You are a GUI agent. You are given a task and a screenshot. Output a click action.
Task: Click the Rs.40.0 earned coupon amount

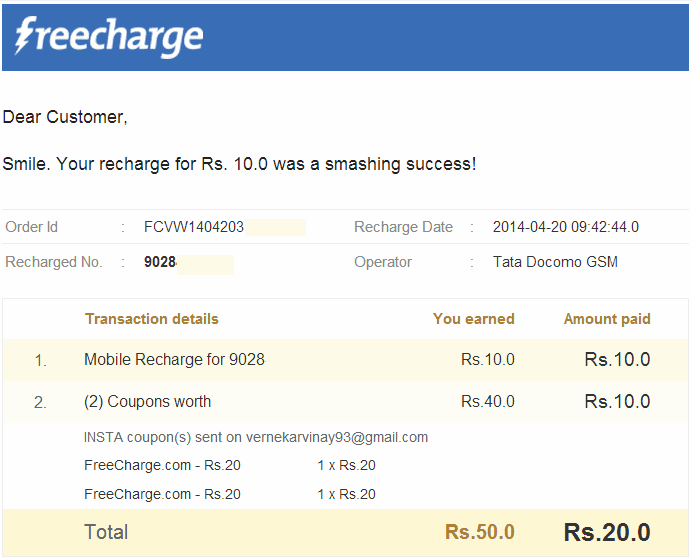tap(488, 401)
